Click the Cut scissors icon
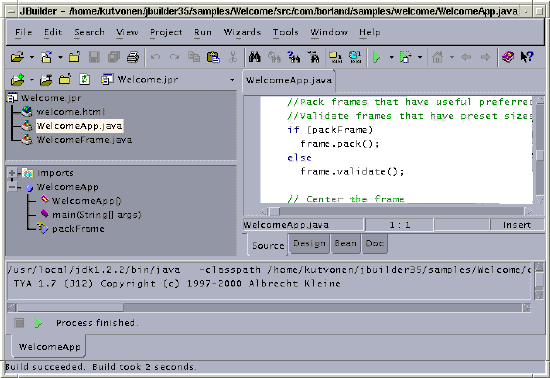The height and width of the screenshot is (378, 550). pos(233,57)
